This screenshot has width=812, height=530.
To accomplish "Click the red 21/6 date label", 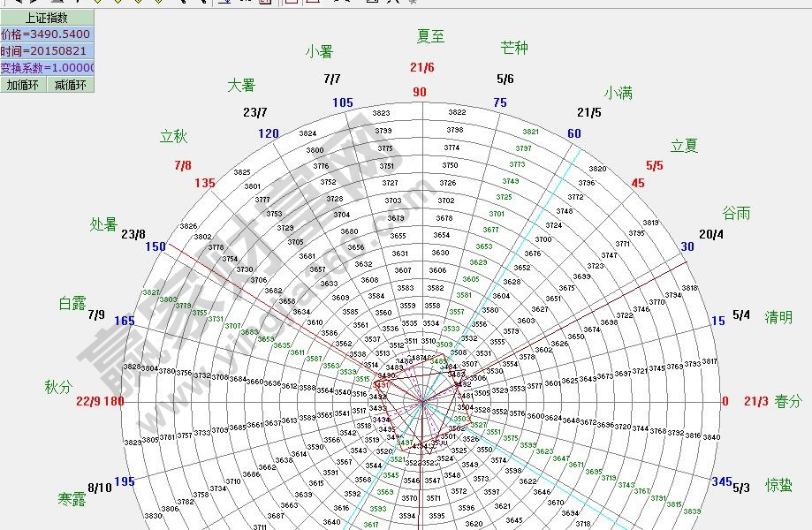I will click(x=422, y=68).
